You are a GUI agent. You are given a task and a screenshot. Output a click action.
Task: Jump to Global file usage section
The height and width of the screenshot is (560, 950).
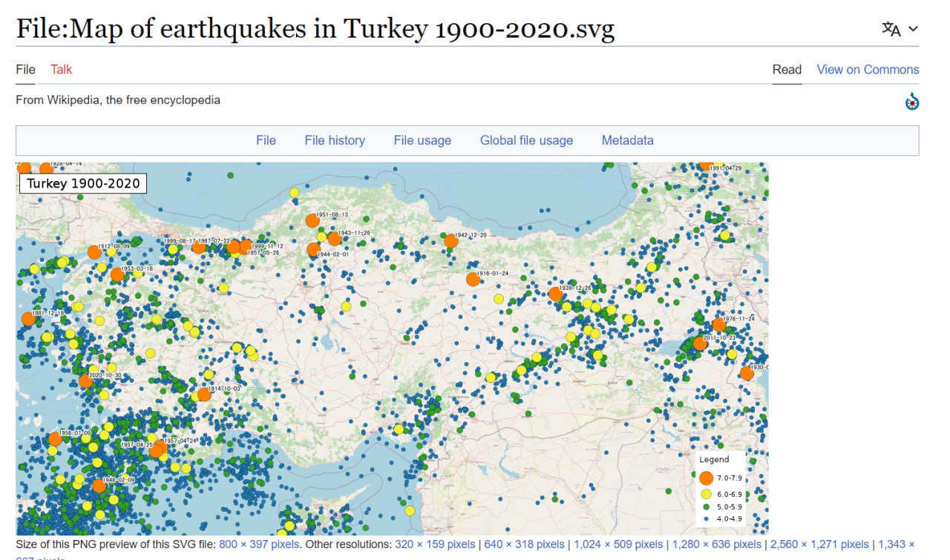tap(526, 140)
